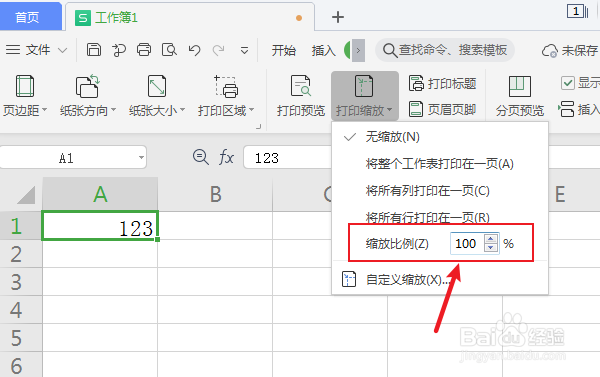Screen dimensions: 600x377
Task: Click the 查找命令、搜索模板 search box
Action: tap(445, 50)
